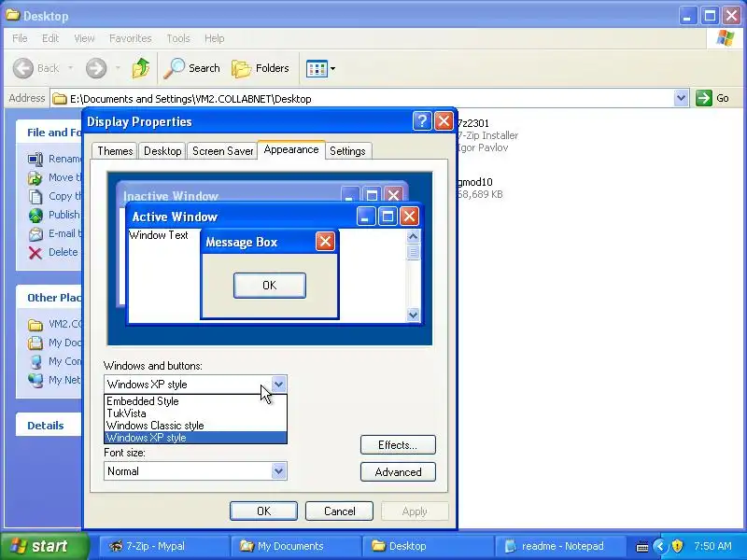This screenshot has width=747, height=560.
Task: Open the Edit menu
Action: pyautogui.click(x=50, y=38)
